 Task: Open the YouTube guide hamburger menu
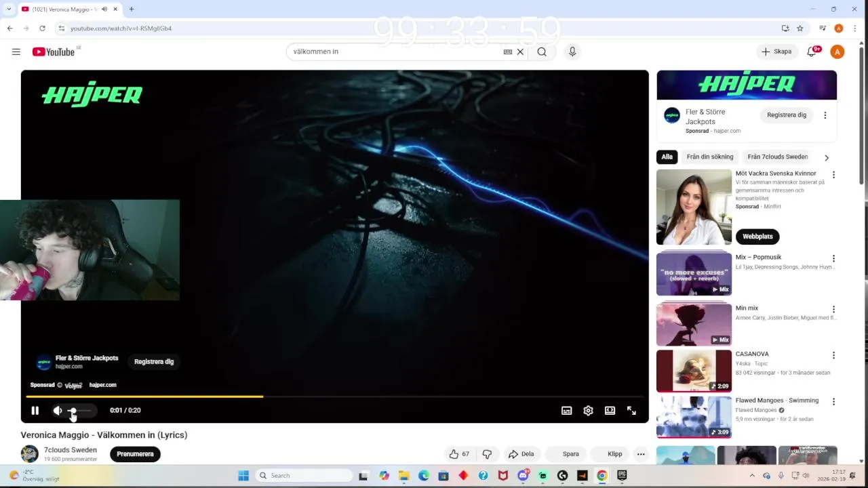click(x=16, y=52)
